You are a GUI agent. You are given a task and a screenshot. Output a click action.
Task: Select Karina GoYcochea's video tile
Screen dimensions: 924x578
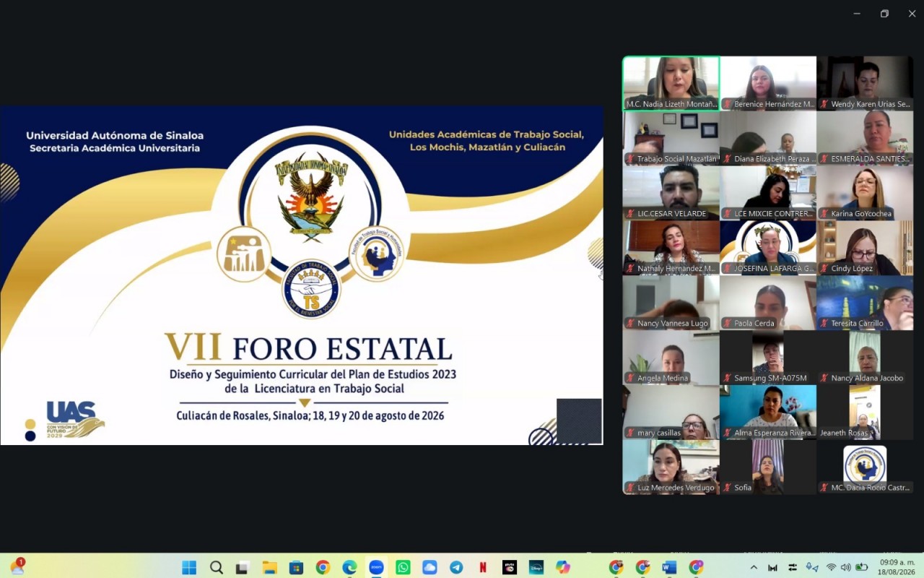tap(865, 193)
